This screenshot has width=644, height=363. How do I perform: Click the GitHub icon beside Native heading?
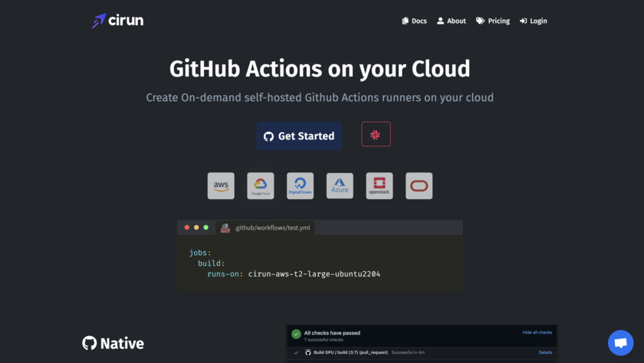tap(89, 343)
